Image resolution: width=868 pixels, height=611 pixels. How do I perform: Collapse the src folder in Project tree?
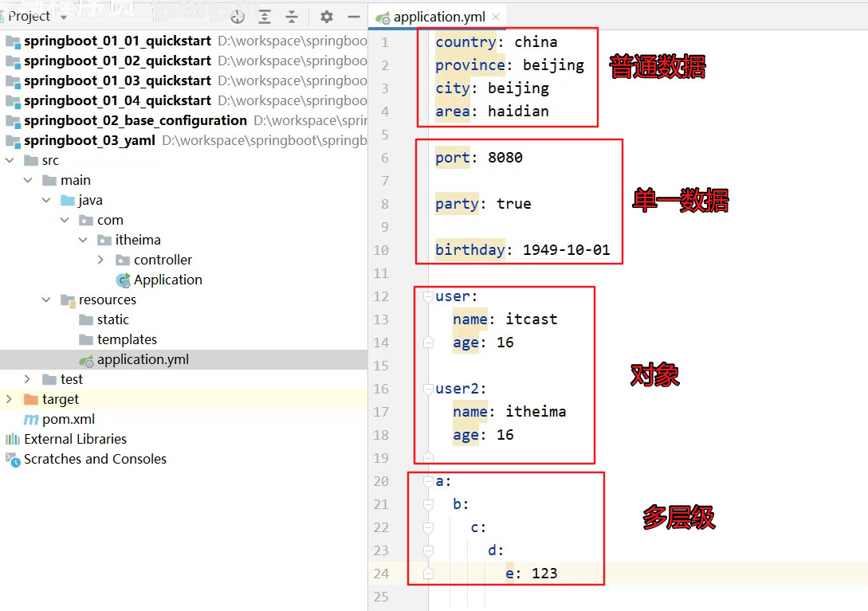10,159
